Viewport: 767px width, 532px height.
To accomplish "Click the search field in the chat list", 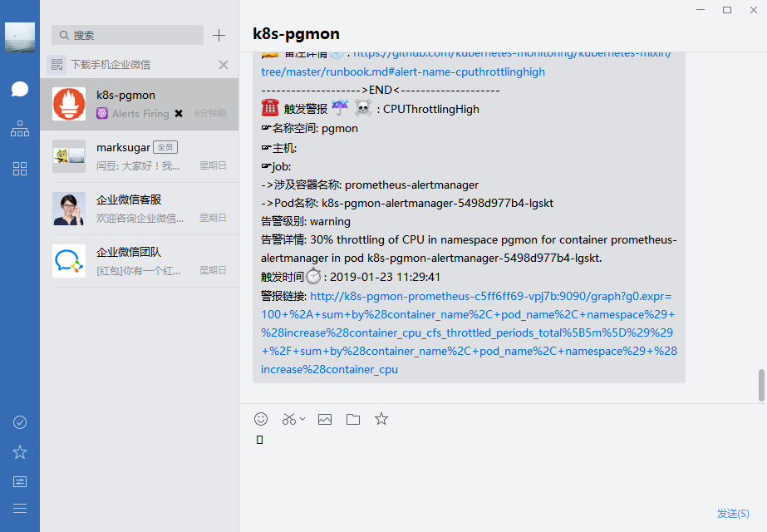I will pyautogui.click(x=127, y=35).
